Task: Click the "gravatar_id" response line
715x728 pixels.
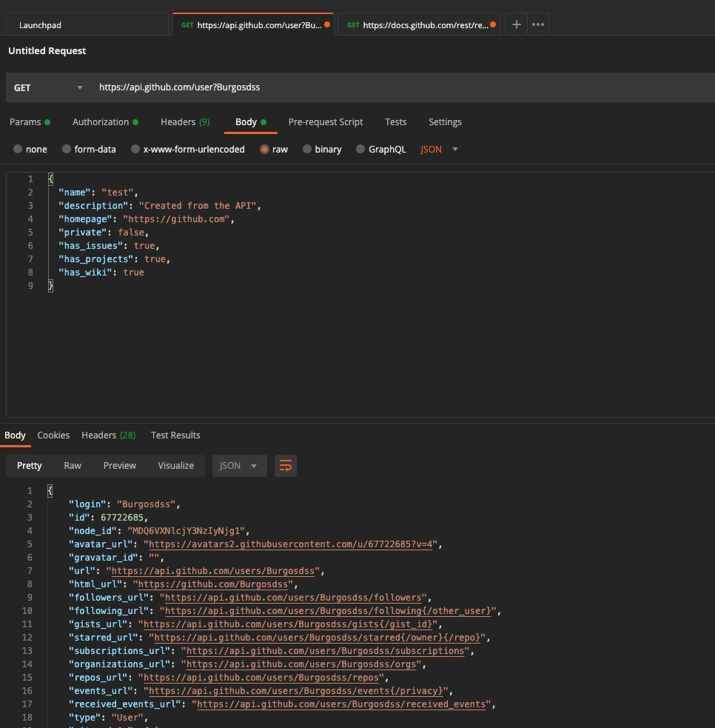Action: [x=116, y=558]
